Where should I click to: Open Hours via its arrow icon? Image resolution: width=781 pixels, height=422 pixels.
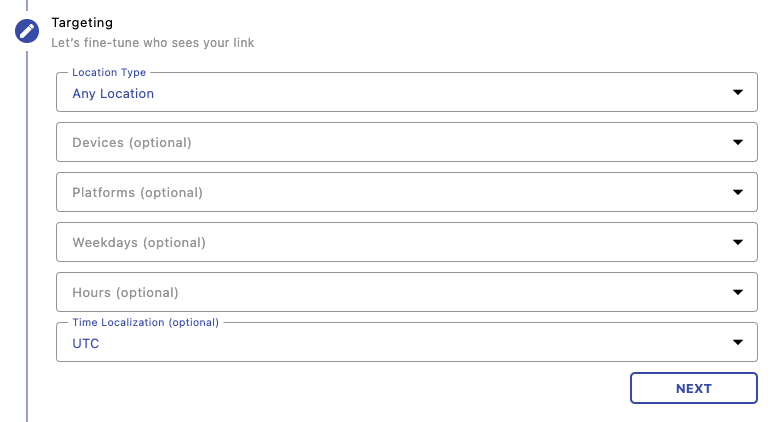point(738,292)
